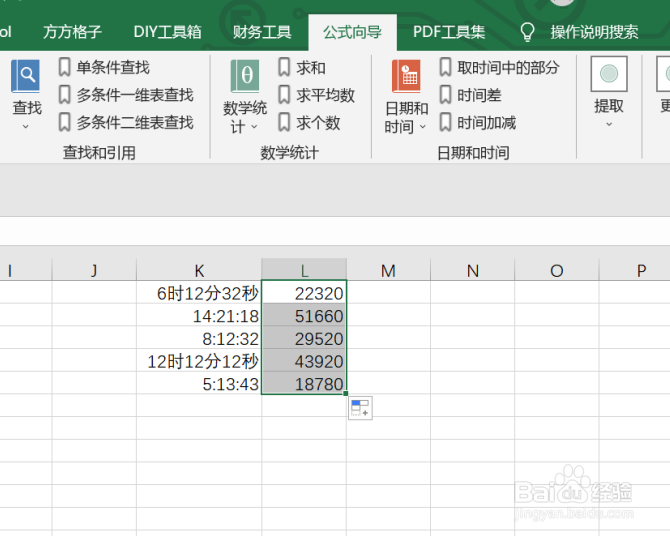Select cell containing 14:21:18
Image resolution: width=670 pixels, height=536 pixels.
[199, 316]
